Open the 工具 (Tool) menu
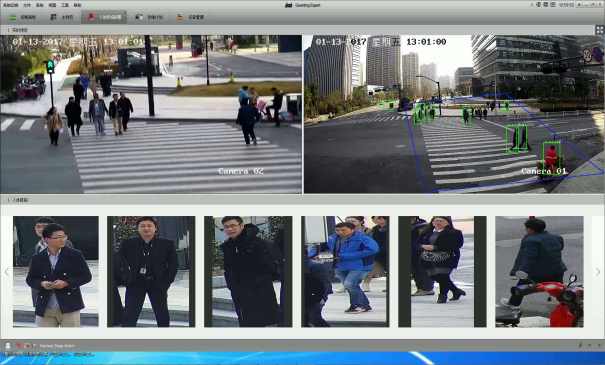The width and height of the screenshot is (605, 365). point(65,5)
